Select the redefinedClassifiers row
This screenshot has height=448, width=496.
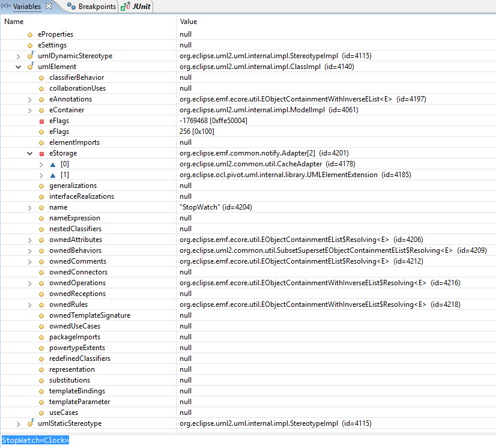[x=248, y=359]
